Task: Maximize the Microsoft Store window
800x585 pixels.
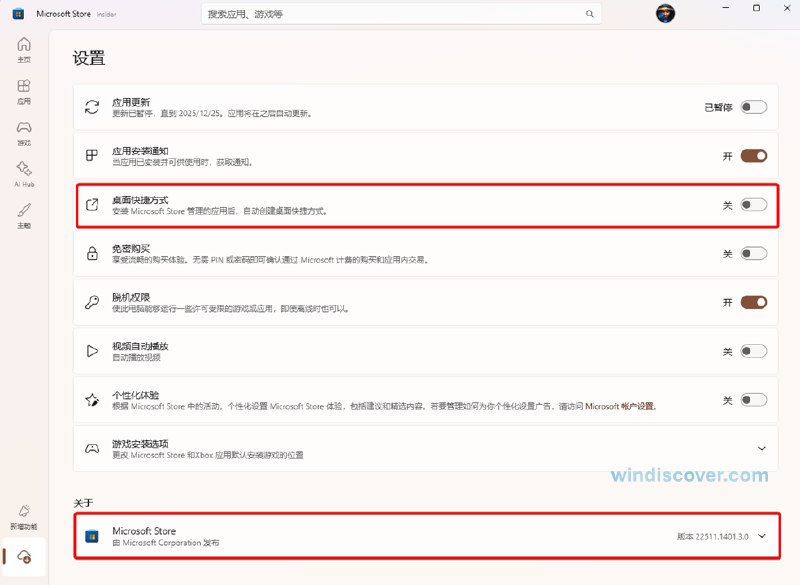Action: (x=757, y=8)
